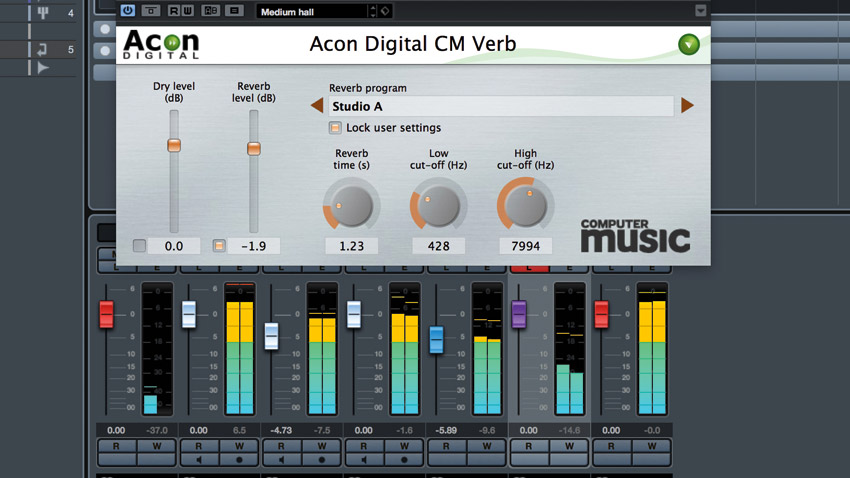Viewport: 850px width, 478px height.
Task: Toggle record enable dot on -1.6 peak channel
Action: tap(404, 460)
